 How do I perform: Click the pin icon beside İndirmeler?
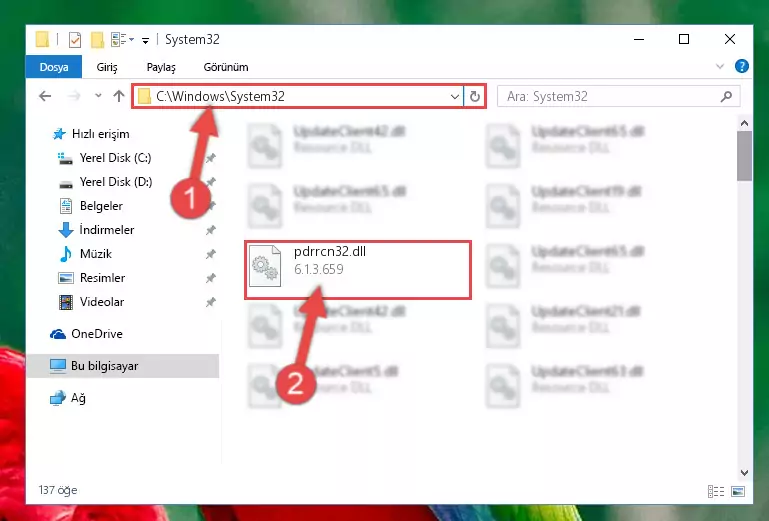pyautogui.click(x=210, y=230)
